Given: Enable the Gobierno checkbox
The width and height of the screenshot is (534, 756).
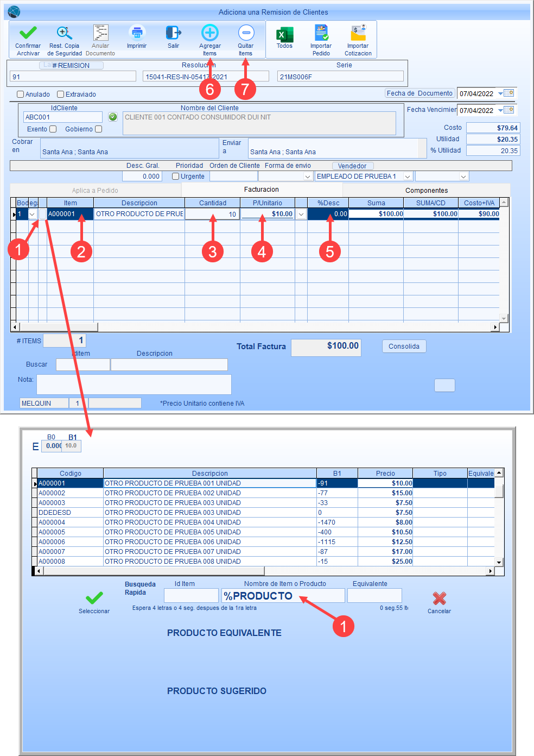Looking at the screenshot, I should (99, 129).
